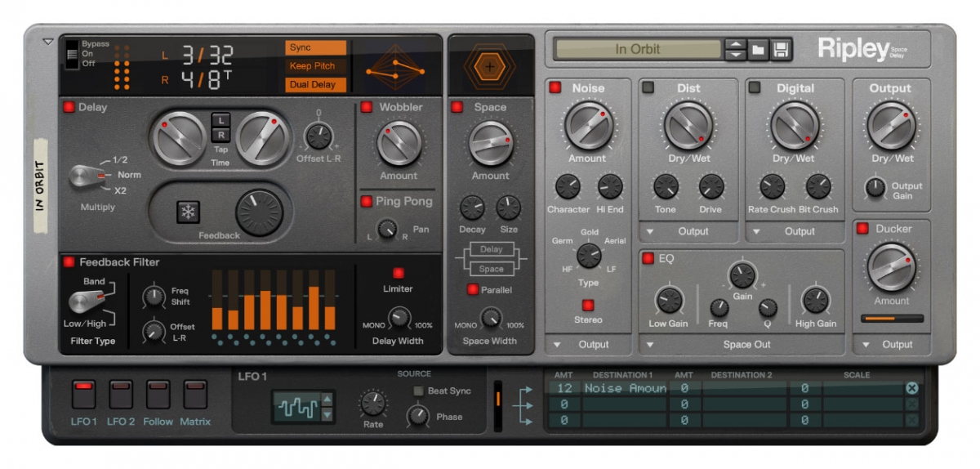Image resolution: width=980 pixels, height=469 pixels.
Task: Click the Dist Dry/Wet knob
Action: point(689,125)
